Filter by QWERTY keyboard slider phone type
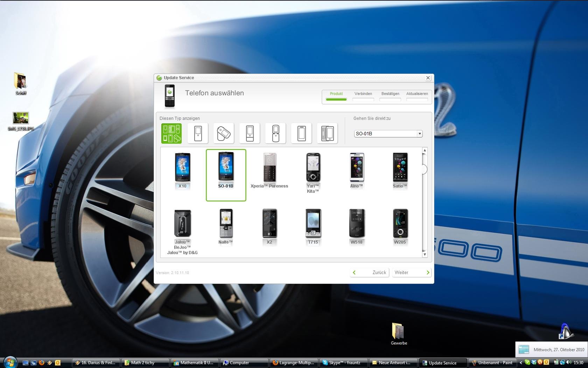Screen dimensions: 588x368 click(327, 133)
